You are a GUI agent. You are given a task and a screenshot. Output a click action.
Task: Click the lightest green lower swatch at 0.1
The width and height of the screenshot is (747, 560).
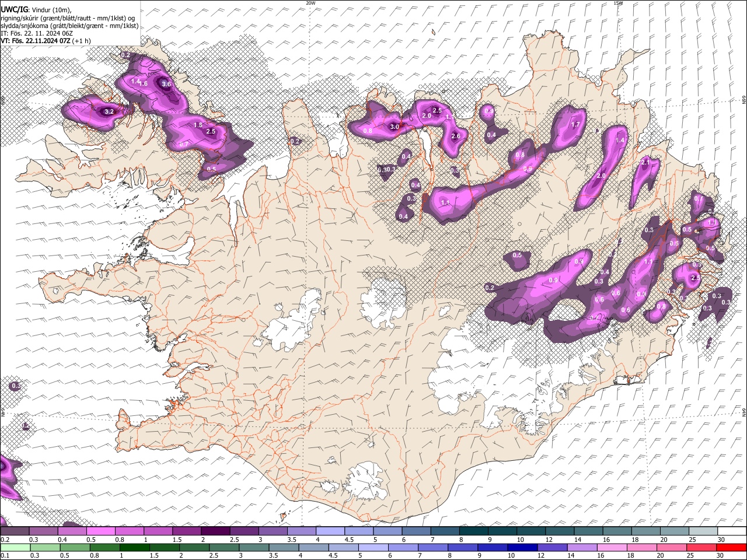[x=15, y=547]
